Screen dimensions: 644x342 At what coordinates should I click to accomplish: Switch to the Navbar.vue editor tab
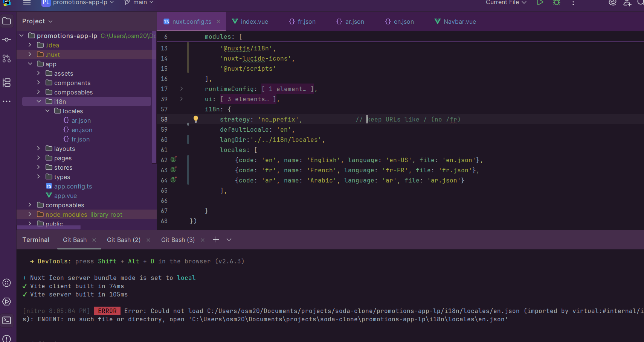click(455, 21)
